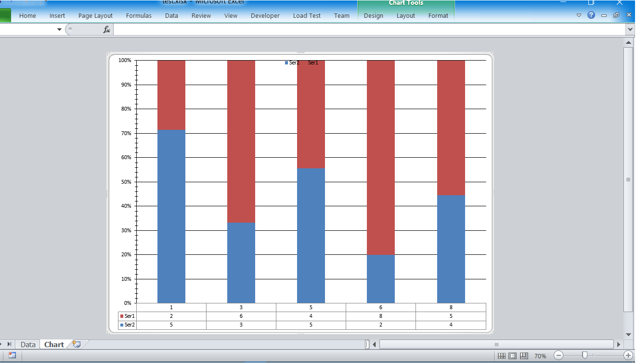Open the Review tab

pos(201,15)
